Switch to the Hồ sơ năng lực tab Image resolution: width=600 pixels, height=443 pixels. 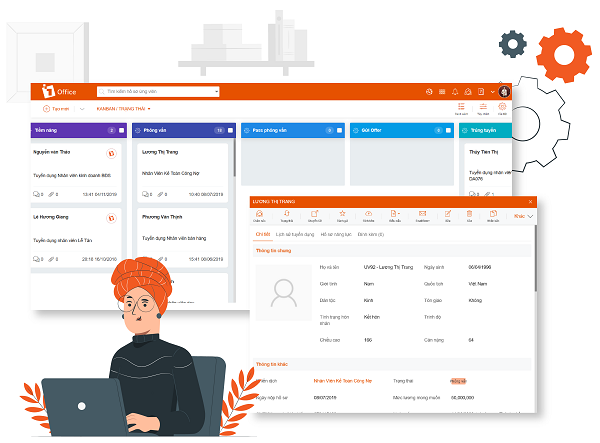click(336, 234)
